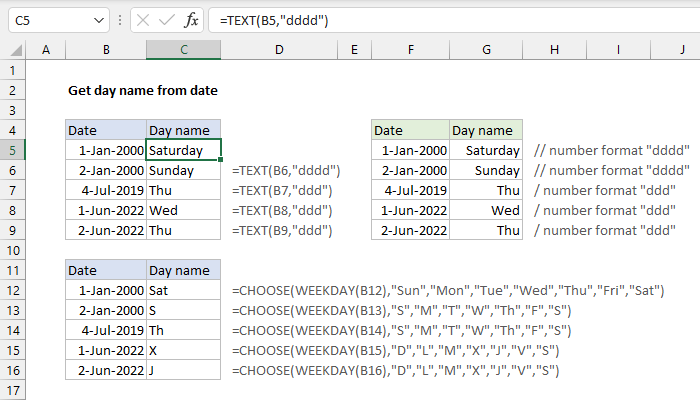
Task: Click the Day name header in C11
Action: (183, 270)
